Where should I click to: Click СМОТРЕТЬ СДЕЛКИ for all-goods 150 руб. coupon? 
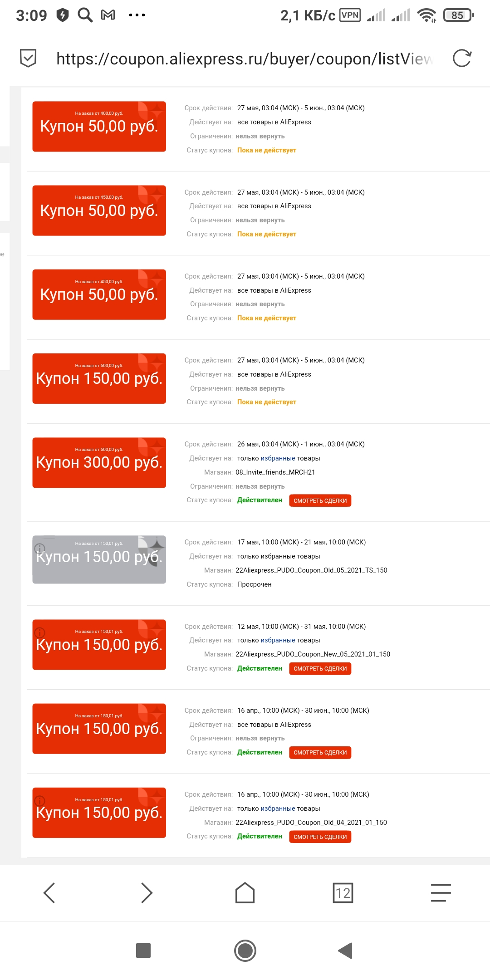click(320, 752)
